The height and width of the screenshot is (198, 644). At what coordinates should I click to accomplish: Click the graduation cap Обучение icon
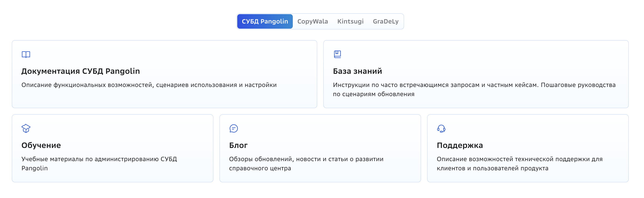coord(26,128)
